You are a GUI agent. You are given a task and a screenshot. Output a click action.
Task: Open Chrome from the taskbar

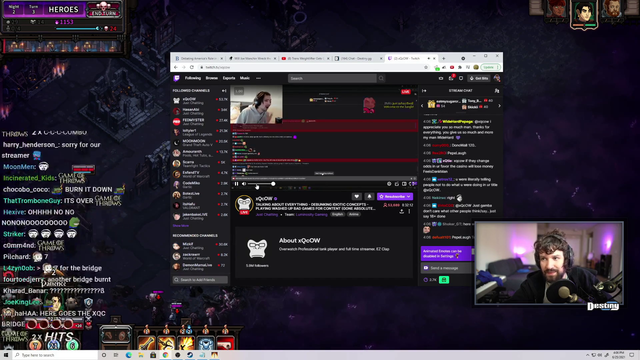165,355
